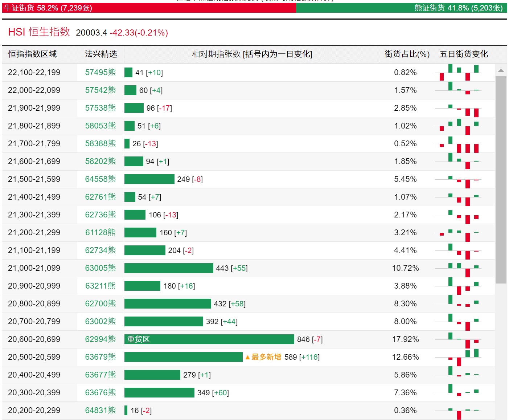Open warrant link 63679熊
Image resolution: width=509 pixels, height=420 pixels.
(x=100, y=357)
